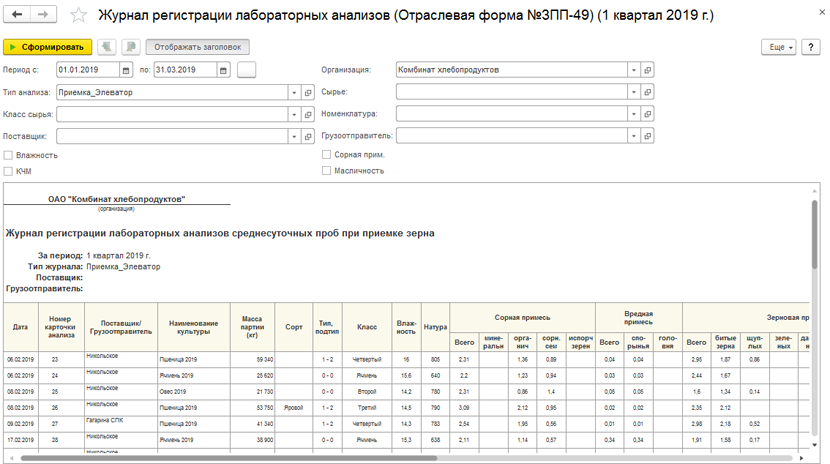
Task: Click the Сформировать button
Action: click(x=48, y=47)
